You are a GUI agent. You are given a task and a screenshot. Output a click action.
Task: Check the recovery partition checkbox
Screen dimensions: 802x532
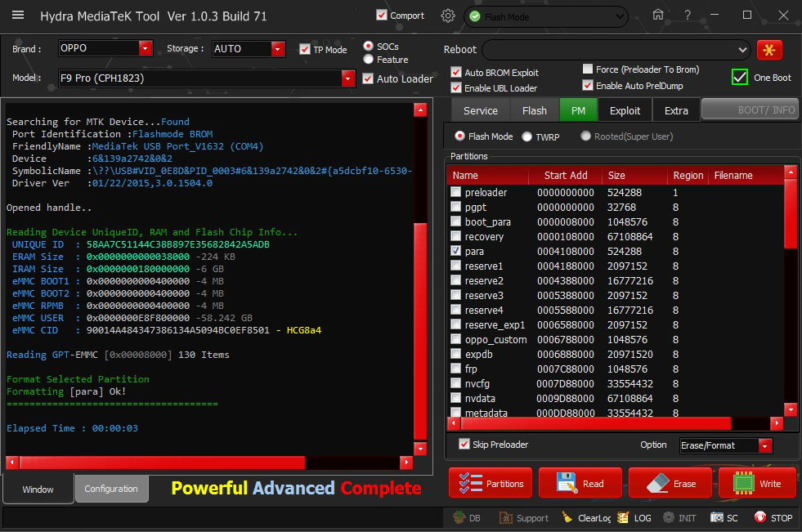(x=455, y=236)
